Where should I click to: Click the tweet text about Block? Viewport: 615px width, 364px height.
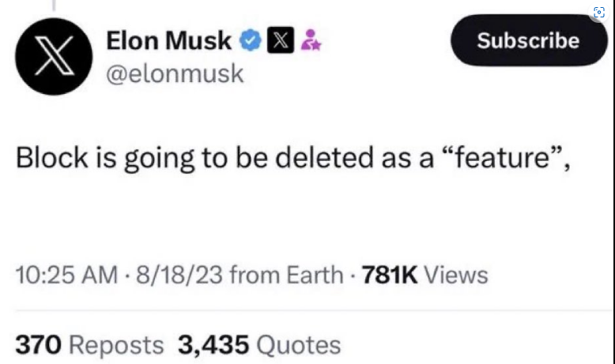293,158
